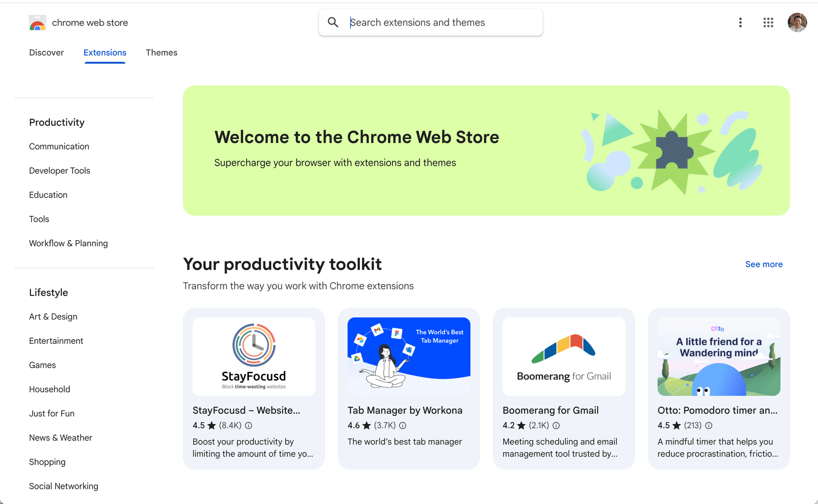Open the Workflow & Planning category

[x=68, y=243]
